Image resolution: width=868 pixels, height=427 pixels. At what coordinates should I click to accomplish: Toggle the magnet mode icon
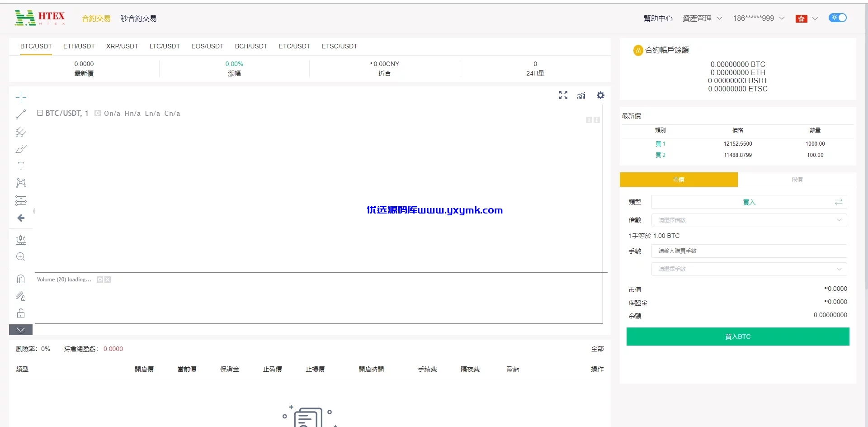(21, 279)
